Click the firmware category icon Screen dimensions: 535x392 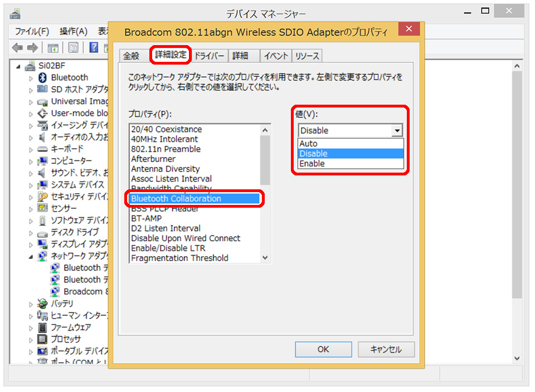pos(42,327)
